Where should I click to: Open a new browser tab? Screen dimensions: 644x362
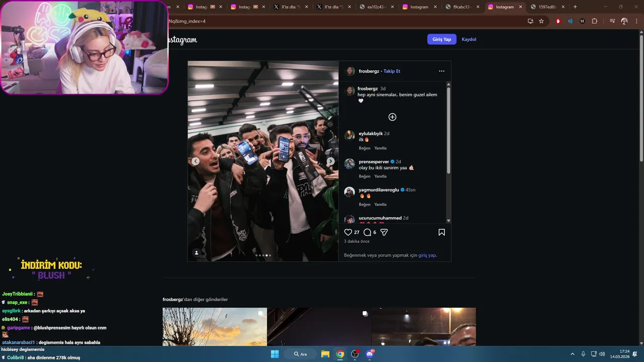(575, 7)
